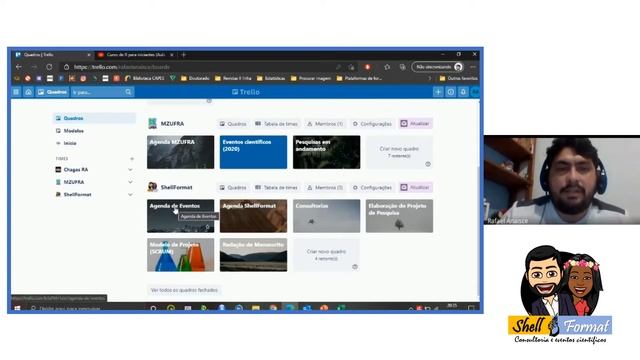Open the Quadros boards menu in header

52,92
